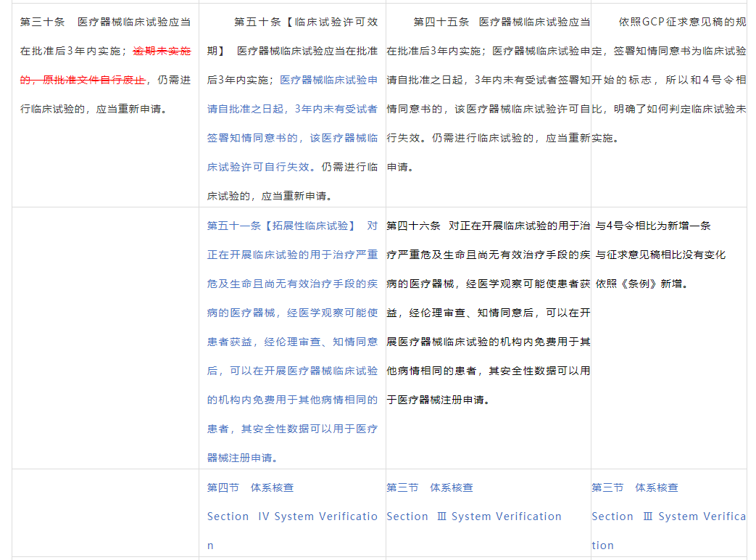
Task: Click the blue 第五十一条【拓展性临床试验】 heading
Action: point(281,226)
